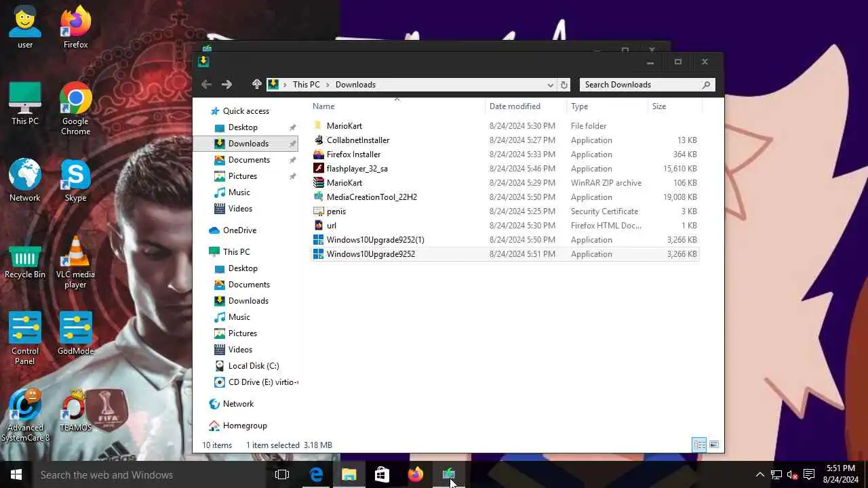Select Network in navigation pane
The width and height of the screenshot is (868, 488).
(x=238, y=404)
